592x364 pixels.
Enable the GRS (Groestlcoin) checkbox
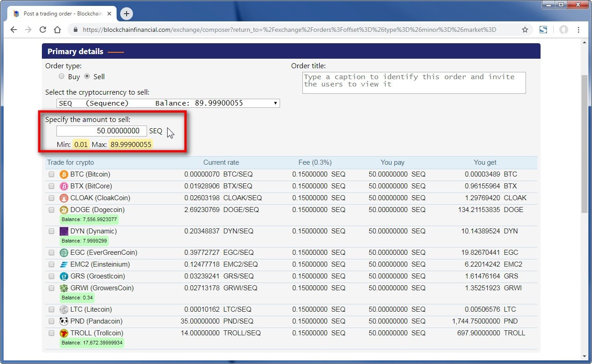click(51, 276)
